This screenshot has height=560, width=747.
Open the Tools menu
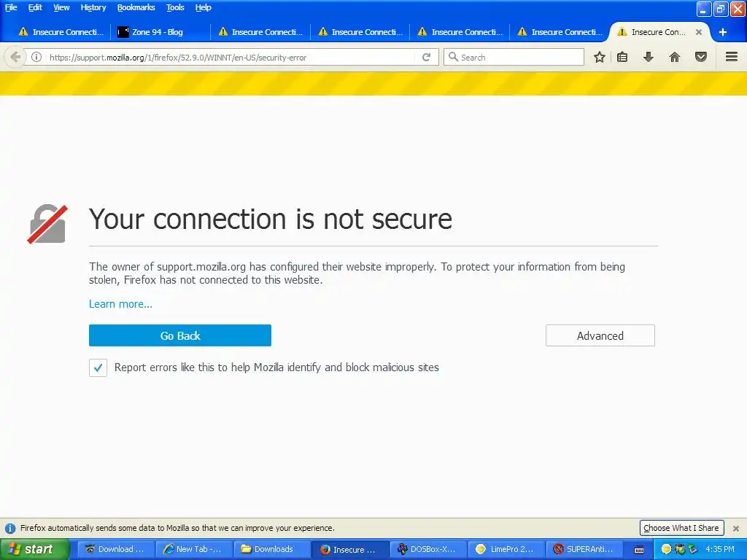click(175, 7)
